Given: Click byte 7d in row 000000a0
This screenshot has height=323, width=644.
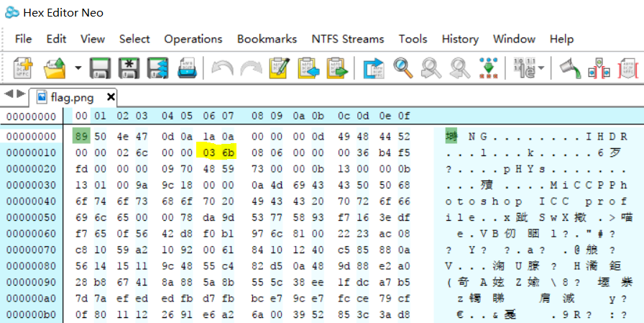Looking at the screenshot, I should [x=81, y=299].
